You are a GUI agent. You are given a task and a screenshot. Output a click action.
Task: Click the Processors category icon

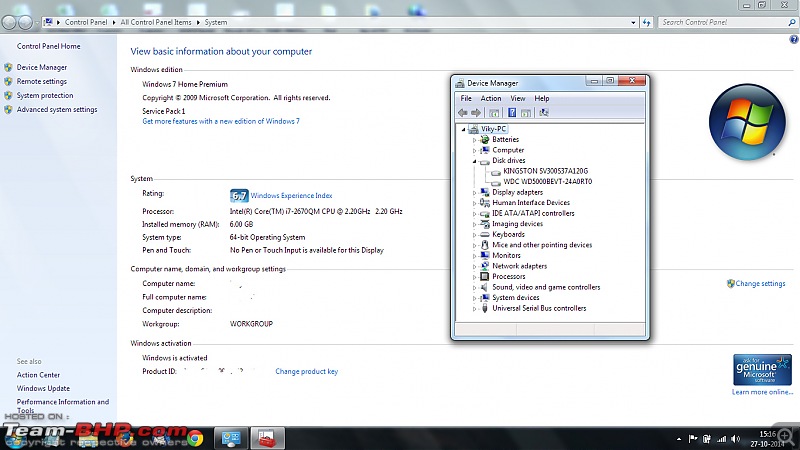click(485, 277)
